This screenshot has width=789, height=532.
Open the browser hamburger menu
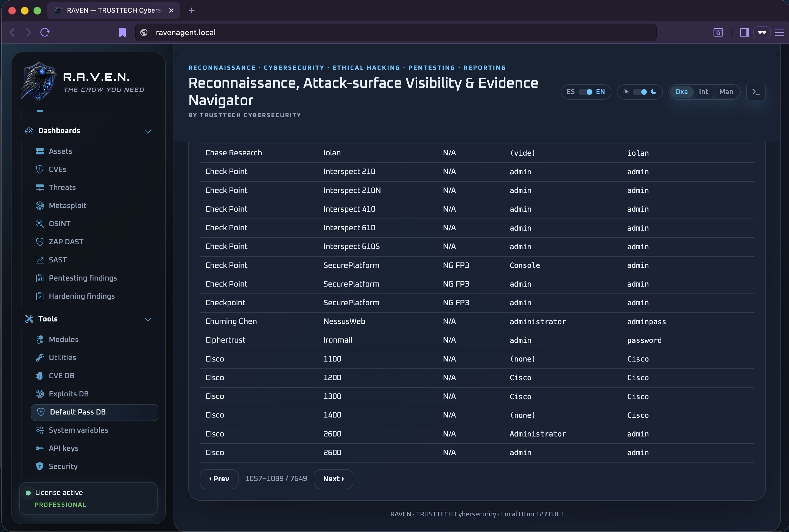(779, 32)
